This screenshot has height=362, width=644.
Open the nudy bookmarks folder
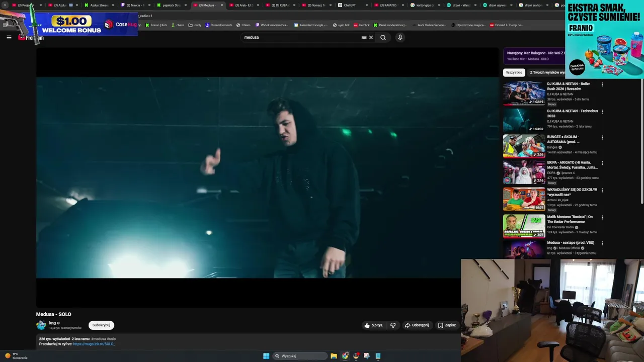tap(195, 25)
